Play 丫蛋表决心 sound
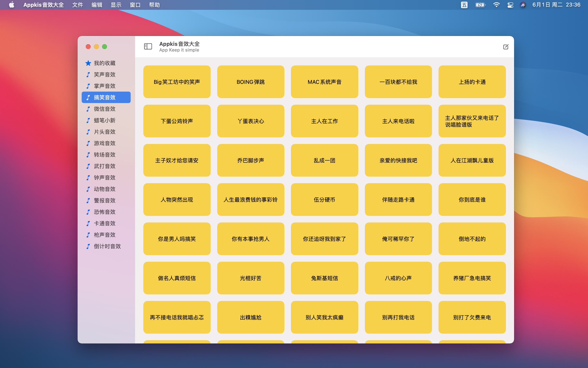 tap(251, 121)
